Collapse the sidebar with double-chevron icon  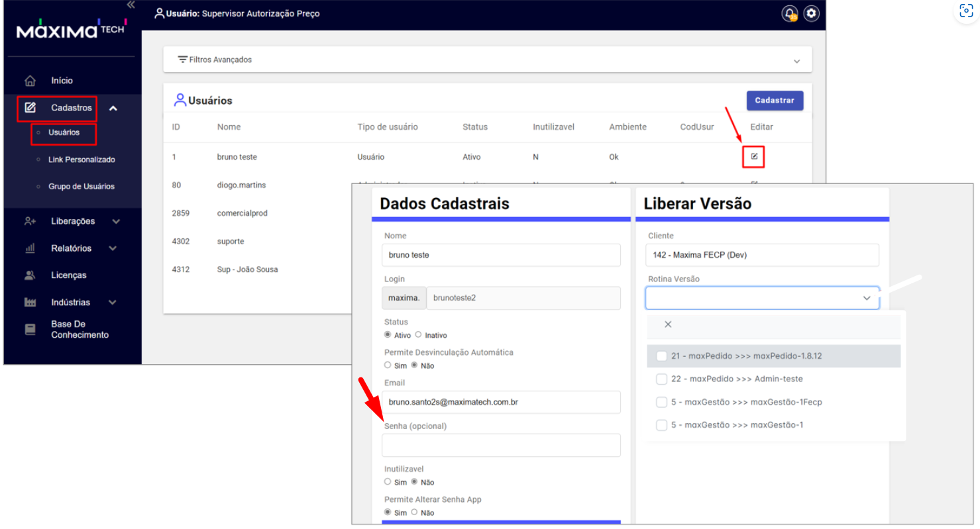coord(131,5)
